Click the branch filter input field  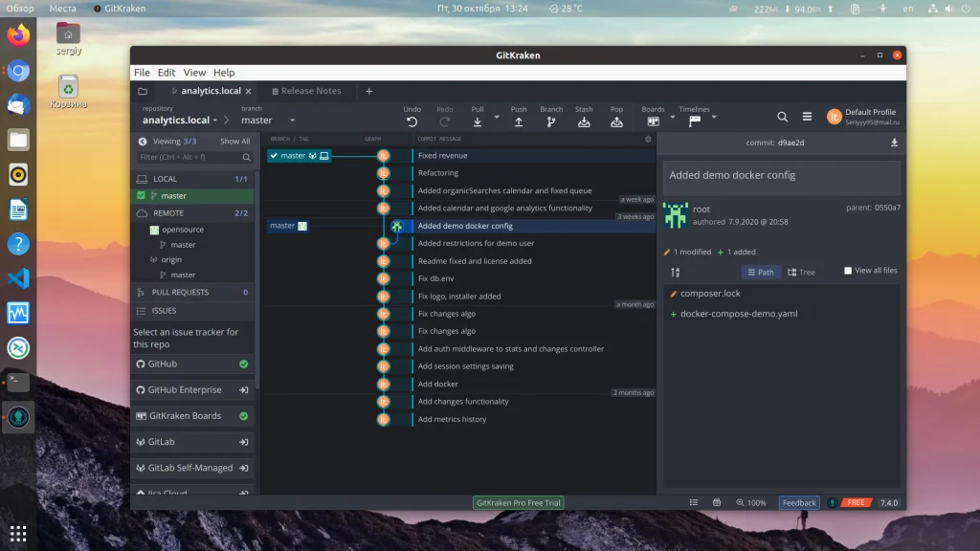click(x=189, y=157)
